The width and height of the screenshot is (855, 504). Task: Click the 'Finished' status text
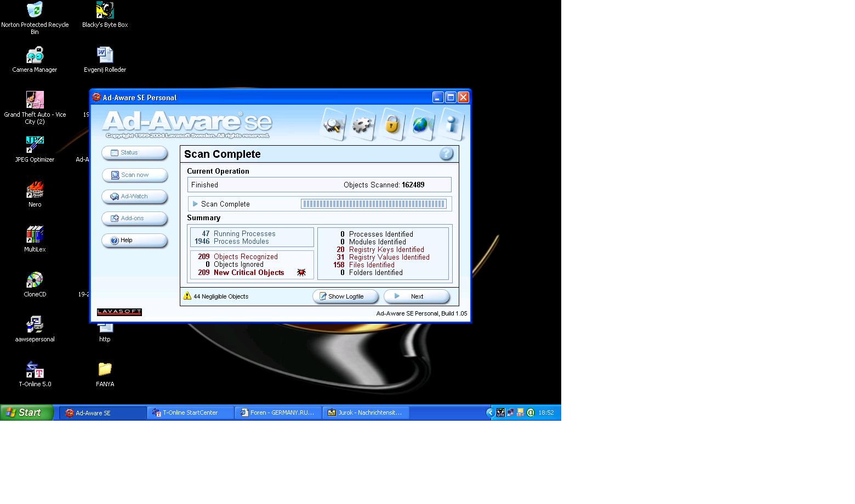pos(204,185)
